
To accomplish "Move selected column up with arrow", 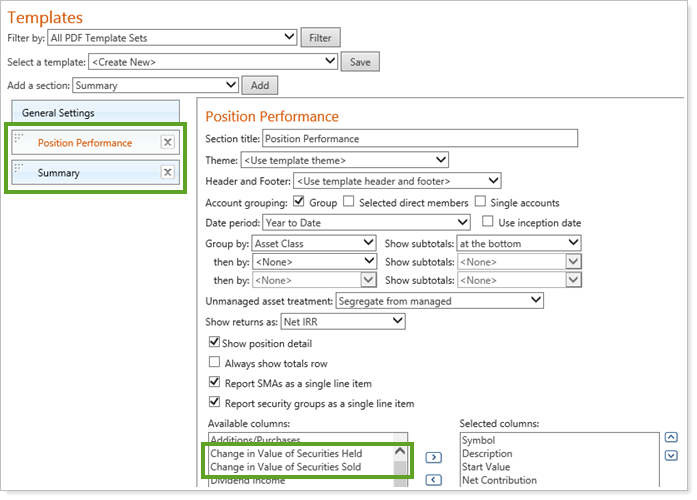I will (671, 438).
